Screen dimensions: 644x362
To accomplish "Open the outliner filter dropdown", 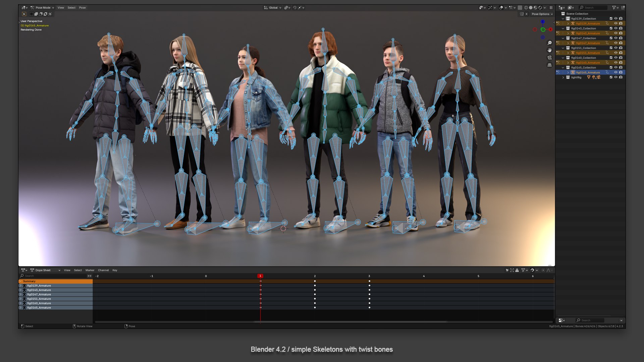I will pos(615,8).
